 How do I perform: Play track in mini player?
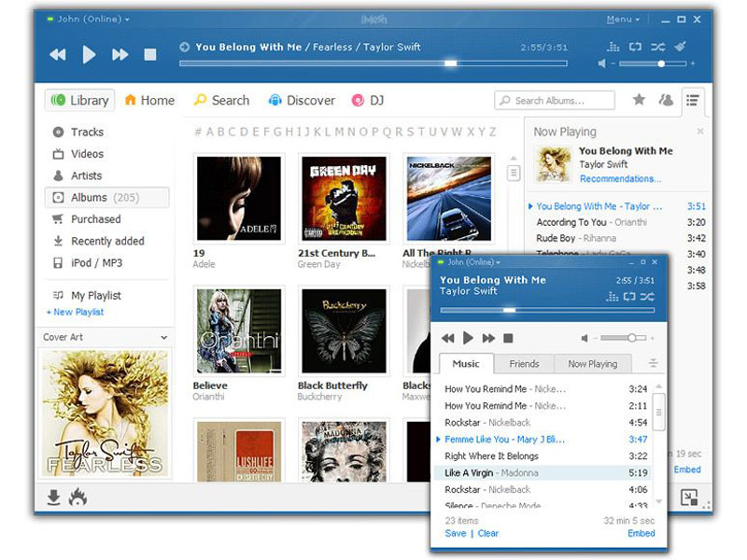coord(468,338)
